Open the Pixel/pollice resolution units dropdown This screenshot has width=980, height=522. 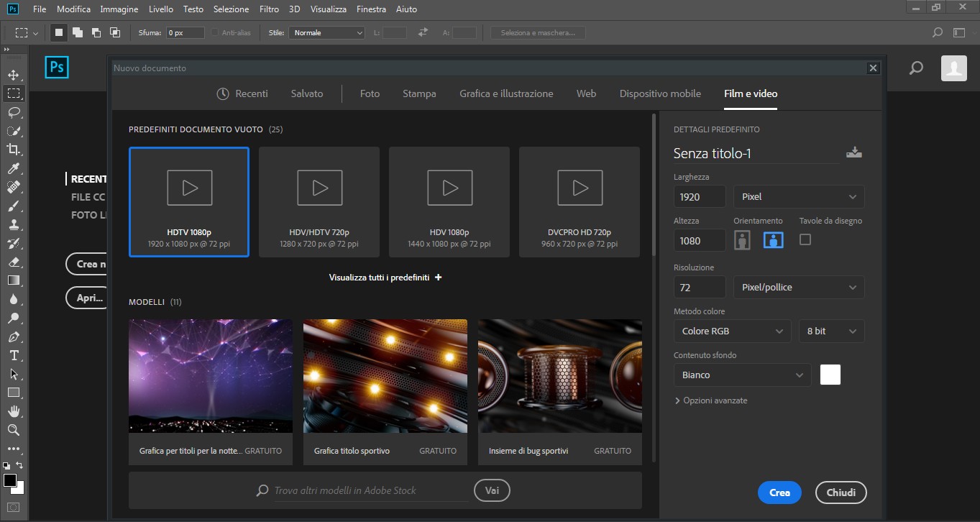click(798, 288)
